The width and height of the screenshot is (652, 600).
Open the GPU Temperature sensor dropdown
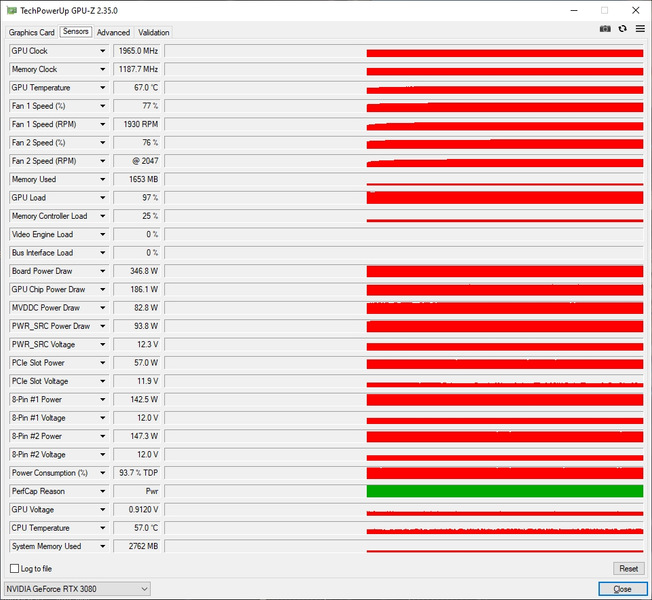pos(102,87)
